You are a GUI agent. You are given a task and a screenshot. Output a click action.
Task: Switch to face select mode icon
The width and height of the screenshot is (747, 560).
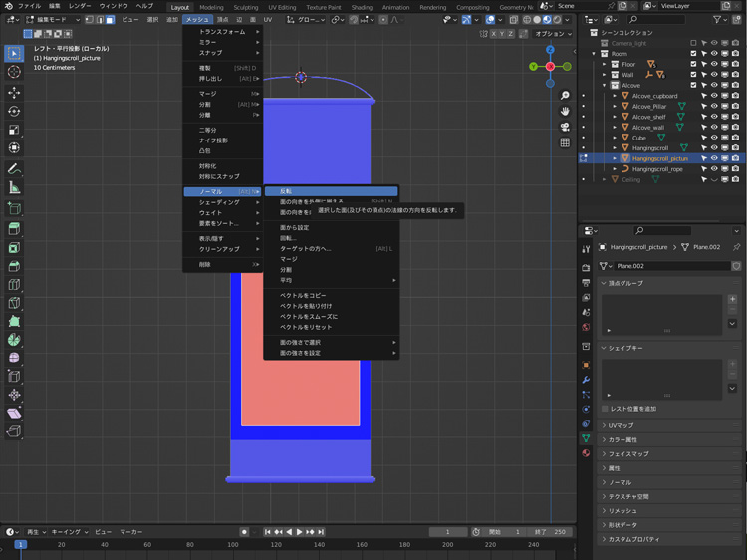tap(110, 19)
